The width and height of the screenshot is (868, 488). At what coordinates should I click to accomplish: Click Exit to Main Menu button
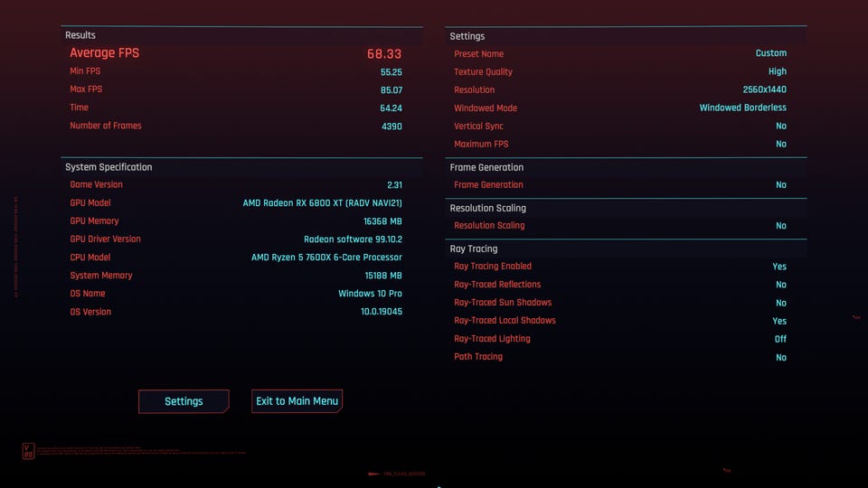[297, 401]
